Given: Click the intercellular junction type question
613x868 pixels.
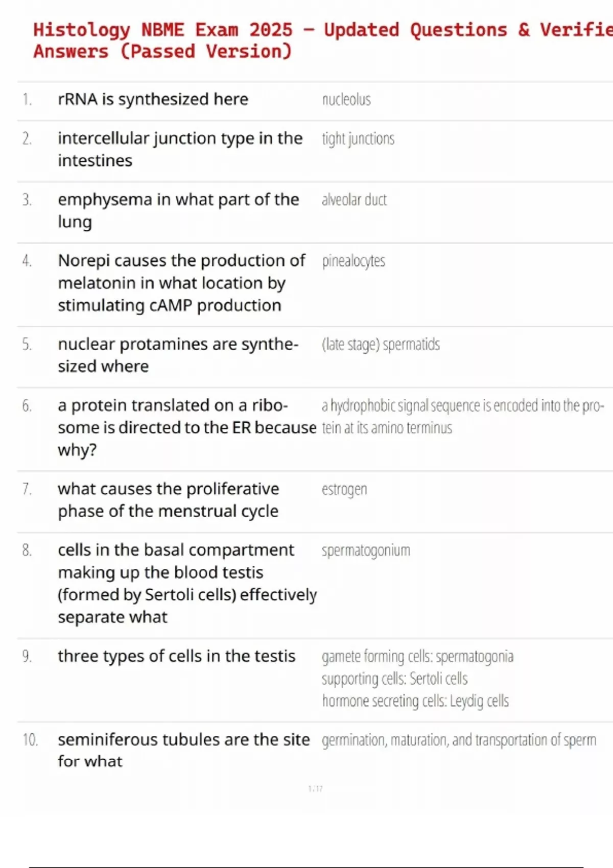Looking at the screenshot, I should pos(180,149).
